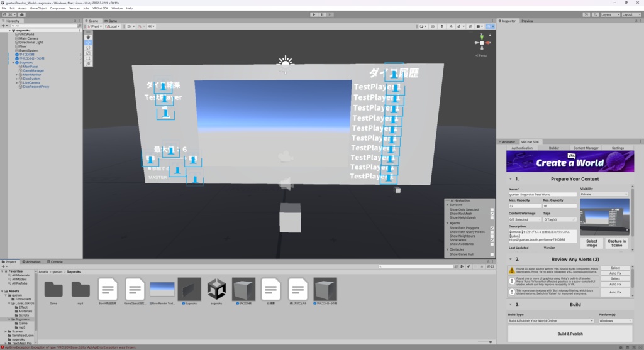The height and width of the screenshot is (350, 644).
Task: Toggle Show Only Selected checkbox
Action: [x=492, y=210]
